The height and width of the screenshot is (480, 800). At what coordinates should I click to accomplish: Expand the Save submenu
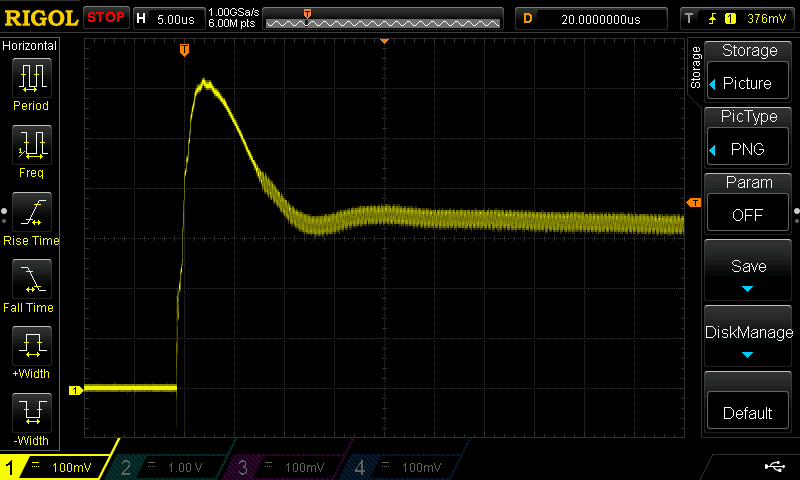[748, 270]
